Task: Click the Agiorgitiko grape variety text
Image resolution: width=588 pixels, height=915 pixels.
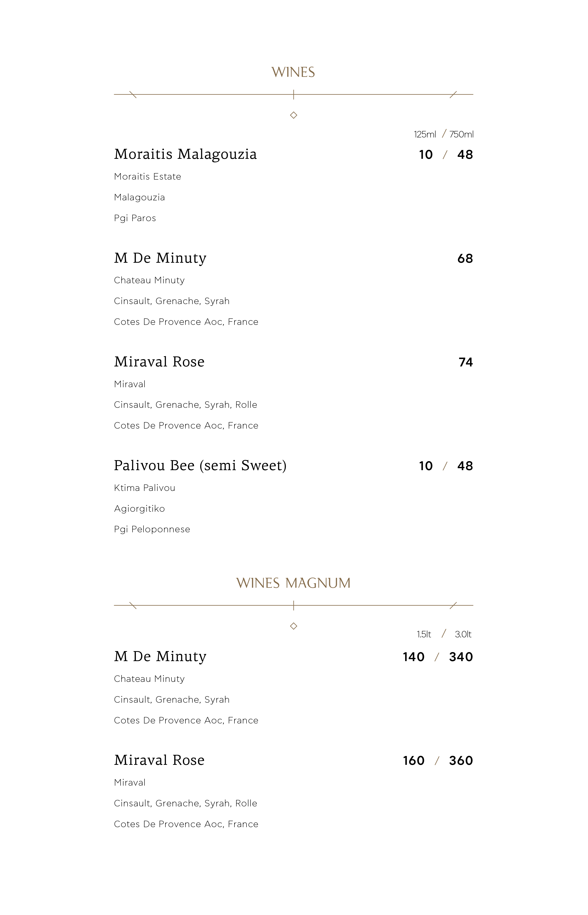Action: [x=139, y=509]
